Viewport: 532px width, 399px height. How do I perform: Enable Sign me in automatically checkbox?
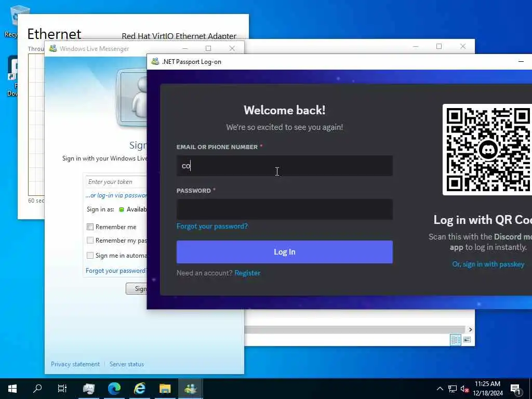[x=90, y=256]
